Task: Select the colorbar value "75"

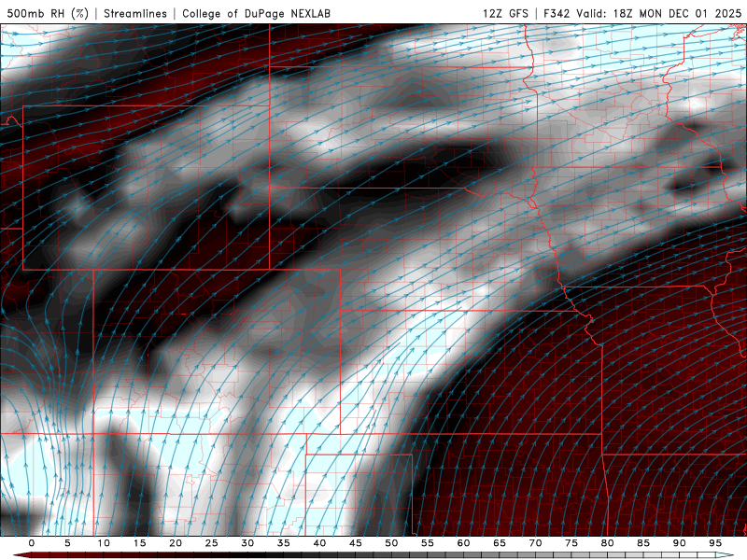Action: coord(571,543)
